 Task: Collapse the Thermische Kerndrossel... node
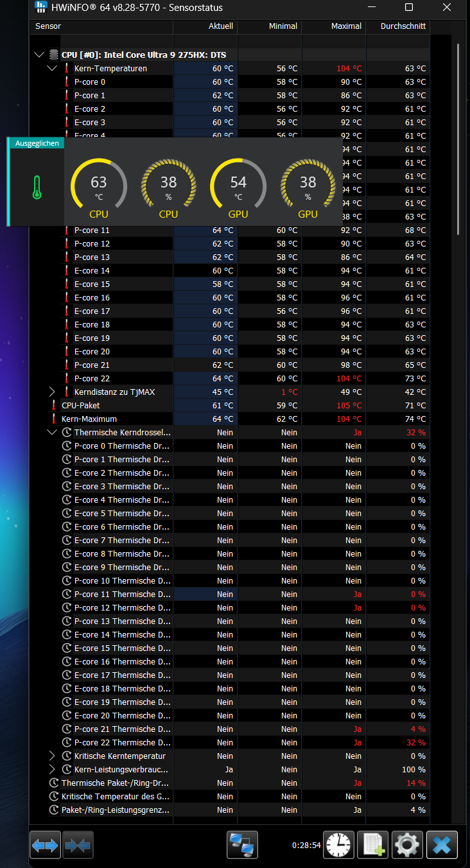pyautogui.click(x=52, y=433)
